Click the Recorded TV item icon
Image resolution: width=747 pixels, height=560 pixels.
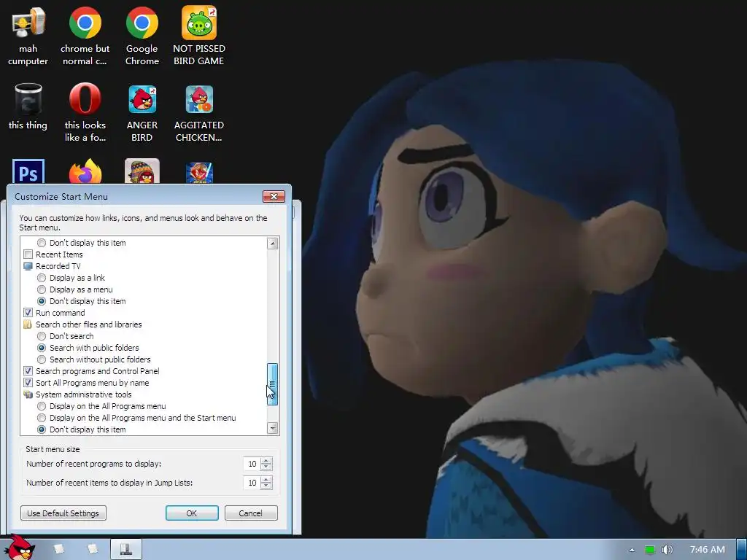(x=28, y=266)
